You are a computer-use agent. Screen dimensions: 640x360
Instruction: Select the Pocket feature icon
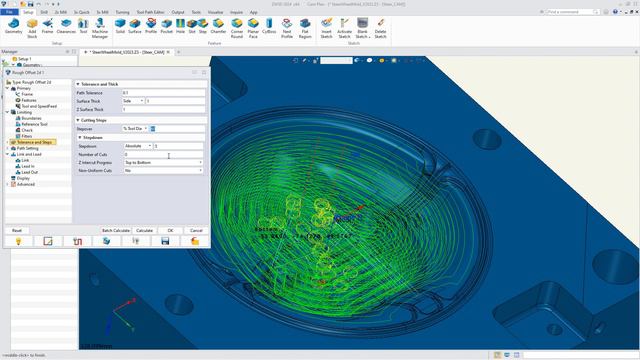pos(167,26)
